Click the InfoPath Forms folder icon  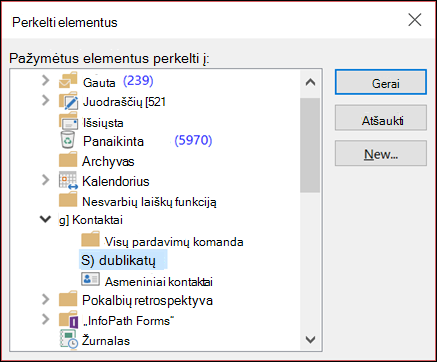(x=69, y=320)
